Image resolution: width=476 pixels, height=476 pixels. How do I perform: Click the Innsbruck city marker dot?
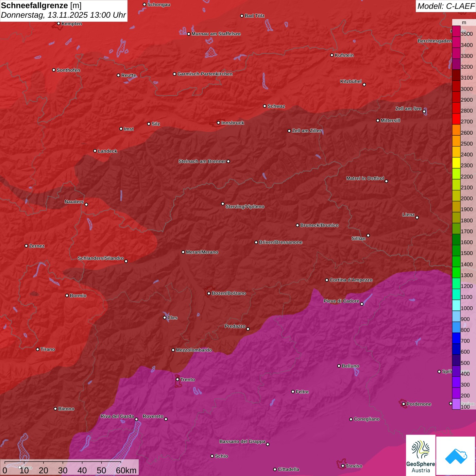pyautogui.click(x=219, y=123)
